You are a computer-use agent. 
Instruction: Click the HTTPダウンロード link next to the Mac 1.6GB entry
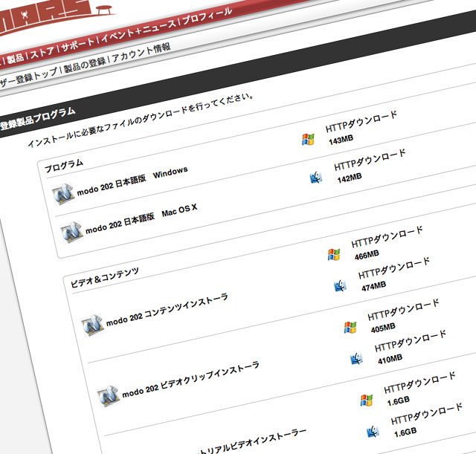tap(427, 414)
